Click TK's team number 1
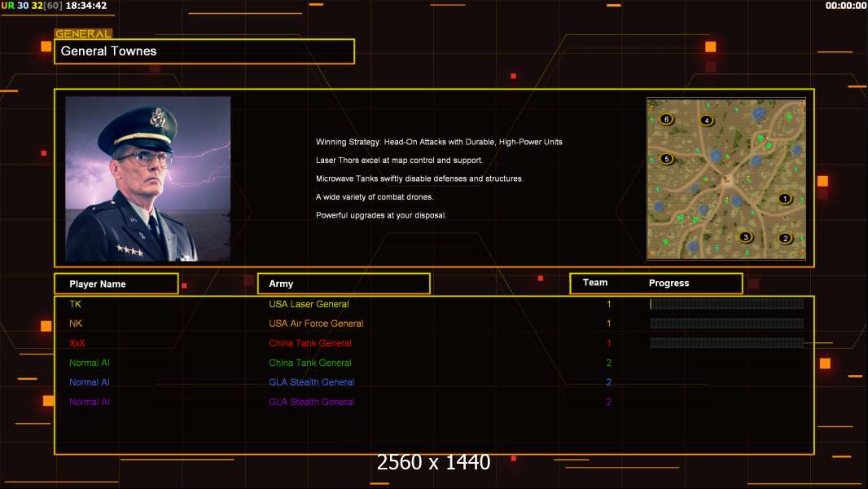Image resolution: width=868 pixels, height=489 pixels. [609, 304]
